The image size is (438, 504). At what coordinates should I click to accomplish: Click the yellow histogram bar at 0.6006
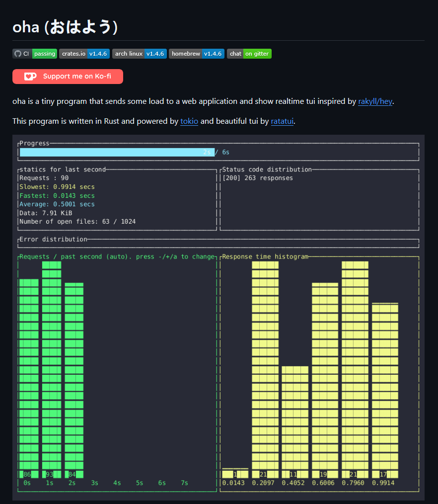click(x=325, y=380)
